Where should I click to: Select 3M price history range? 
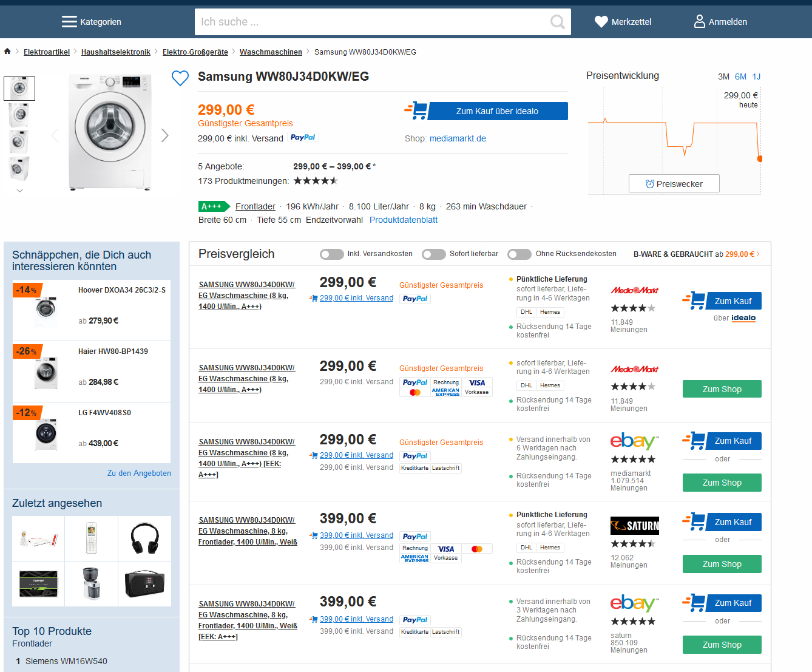coord(723,76)
